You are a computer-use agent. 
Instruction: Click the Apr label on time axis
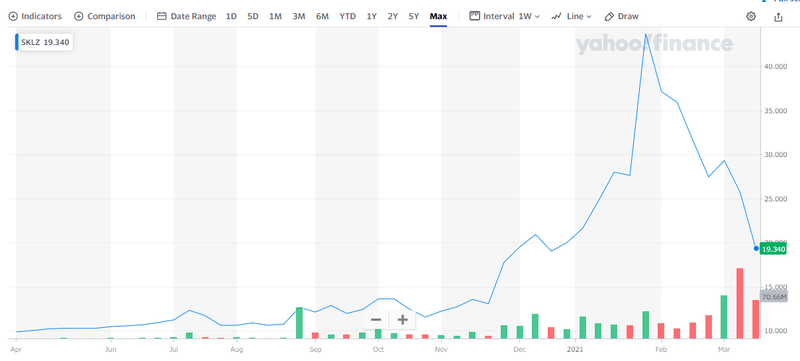pyautogui.click(x=16, y=349)
